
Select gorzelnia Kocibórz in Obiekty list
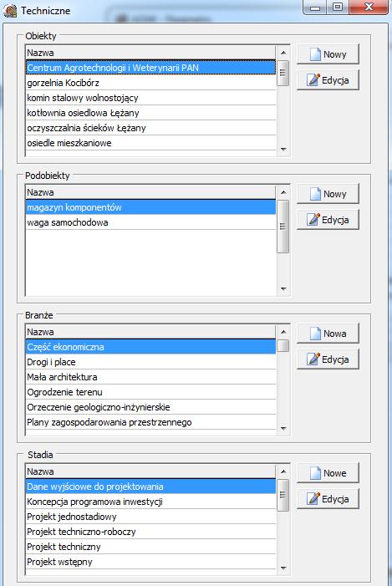point(150,83)
